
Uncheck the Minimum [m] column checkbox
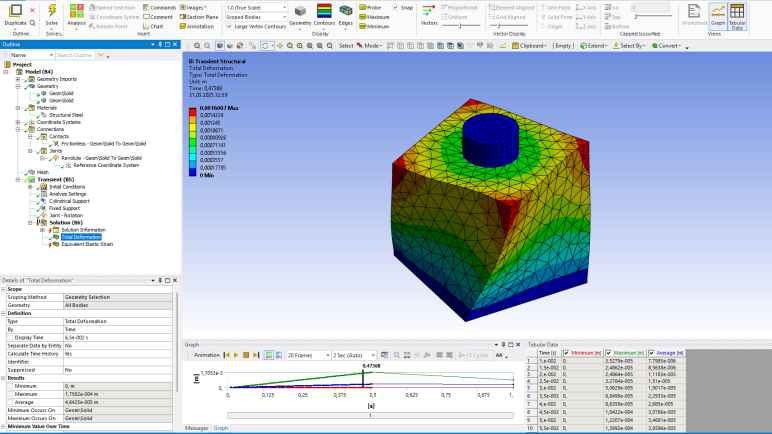tap(566, 354)
